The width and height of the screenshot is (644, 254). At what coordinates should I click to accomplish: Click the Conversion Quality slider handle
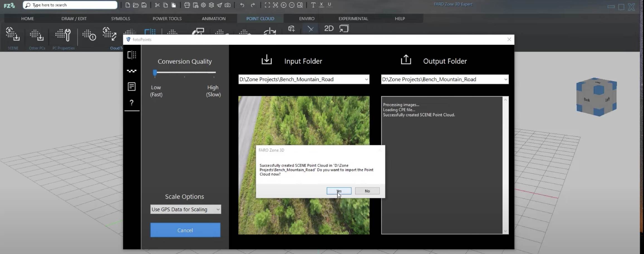[x=155, y=73]
